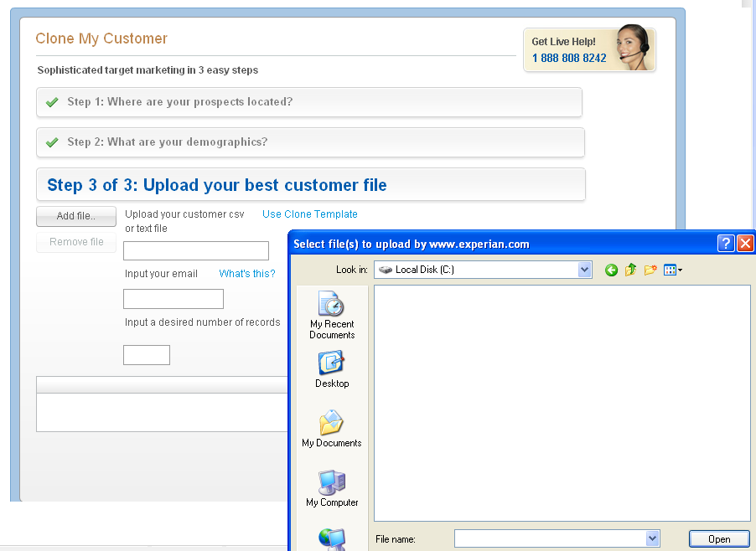Go up one folder level icon
The width and height of the screenshot is (756, 551).
coord(630,270)
